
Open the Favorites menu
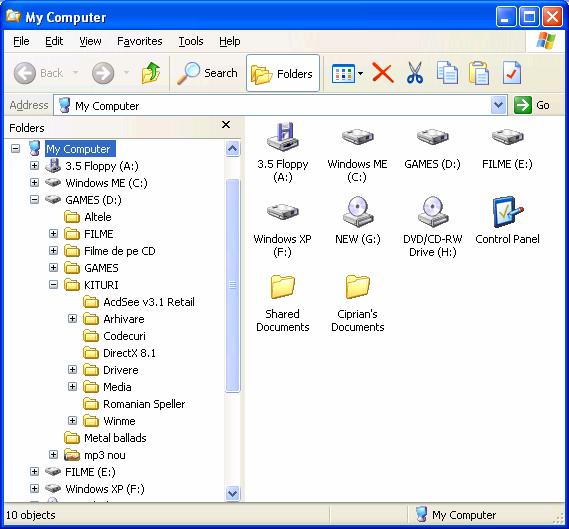click(x=140, y=41)
